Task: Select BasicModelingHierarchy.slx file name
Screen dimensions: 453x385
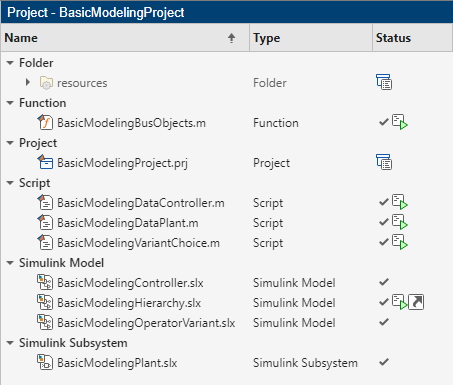Action: (129, 303)
